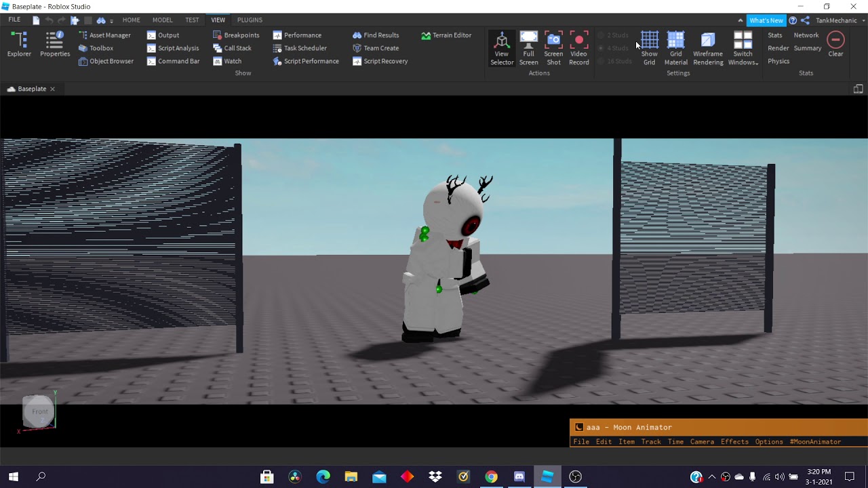Screen dimensions: 868x488
Task: Switch to the HOME ribbon tab
Action: pyautogui.click(x=131, y=20)
